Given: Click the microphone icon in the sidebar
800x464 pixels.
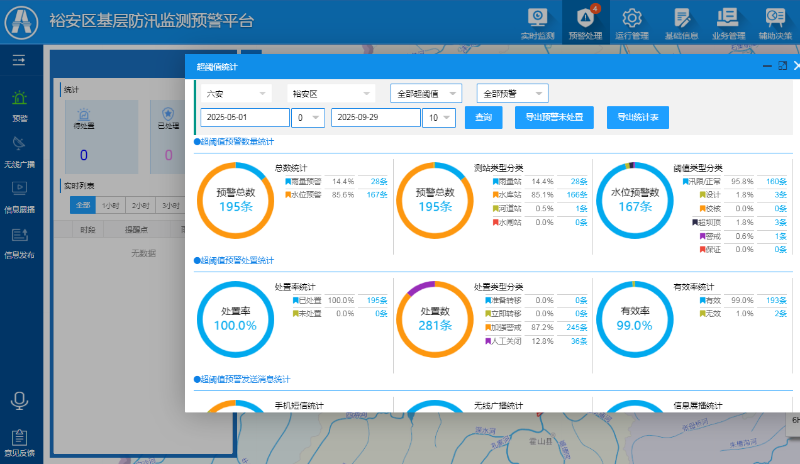Looking at the screenshot, I should (x=19, y=401).
